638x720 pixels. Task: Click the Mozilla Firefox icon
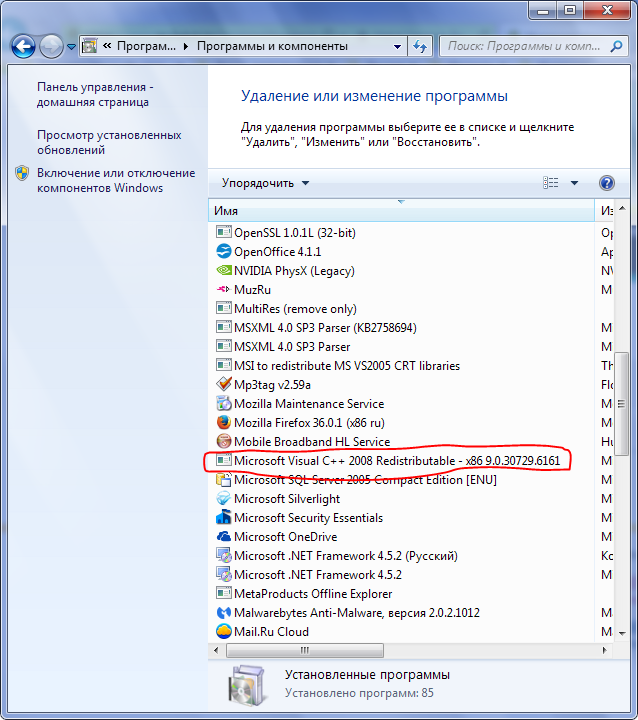pos(224,422)
